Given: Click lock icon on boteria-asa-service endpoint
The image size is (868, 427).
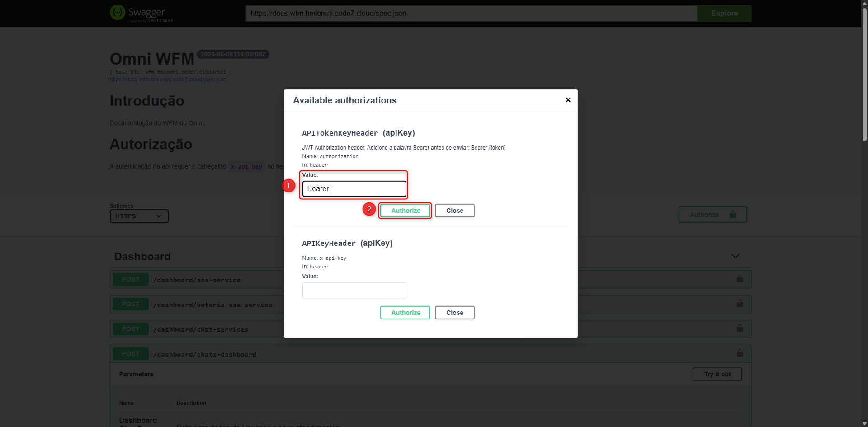Looking at the screenshot, I should click(740, 304).
